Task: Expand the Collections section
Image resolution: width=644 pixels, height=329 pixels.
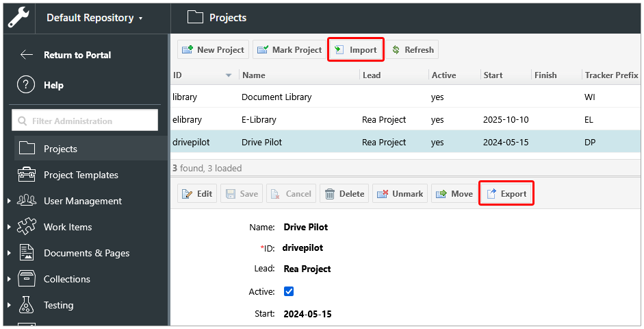Action: [9, 279]
